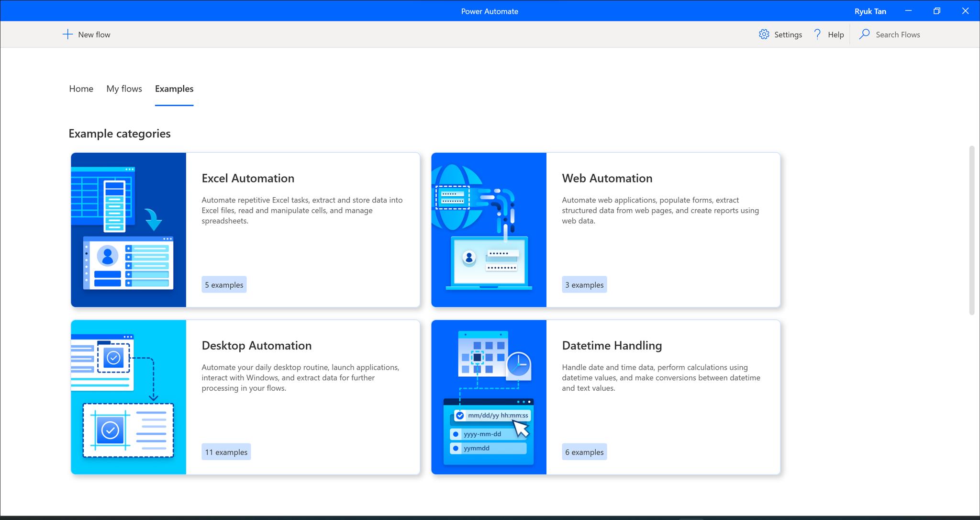980x520 pixels.
Task: Click the Excel Automation title
Action: (x=248, y=178)
